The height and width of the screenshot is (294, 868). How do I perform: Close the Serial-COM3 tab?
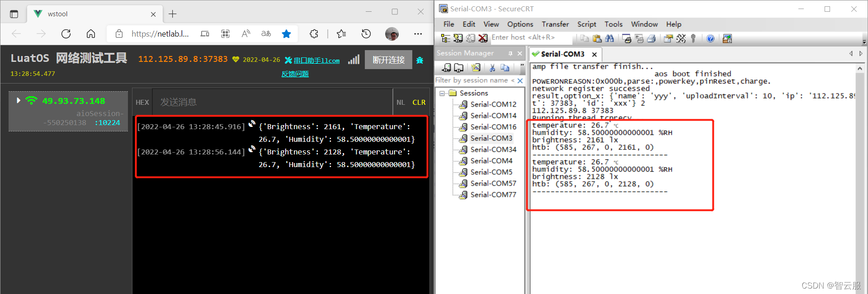click(594, 55)
